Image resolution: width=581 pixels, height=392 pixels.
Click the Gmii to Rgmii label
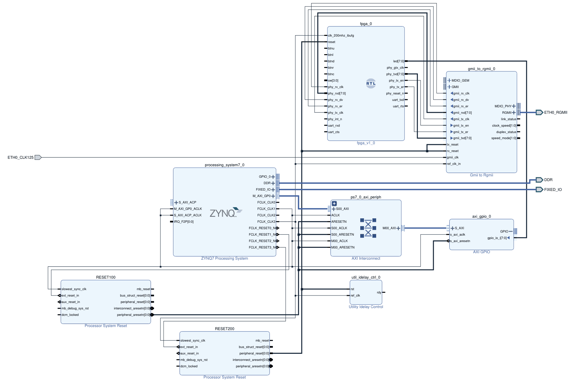(481, 175)
